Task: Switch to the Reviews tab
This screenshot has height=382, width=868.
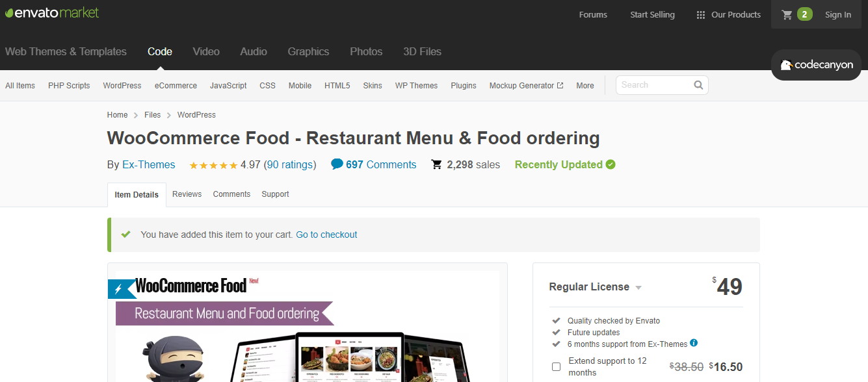Action: pos(187,194)
